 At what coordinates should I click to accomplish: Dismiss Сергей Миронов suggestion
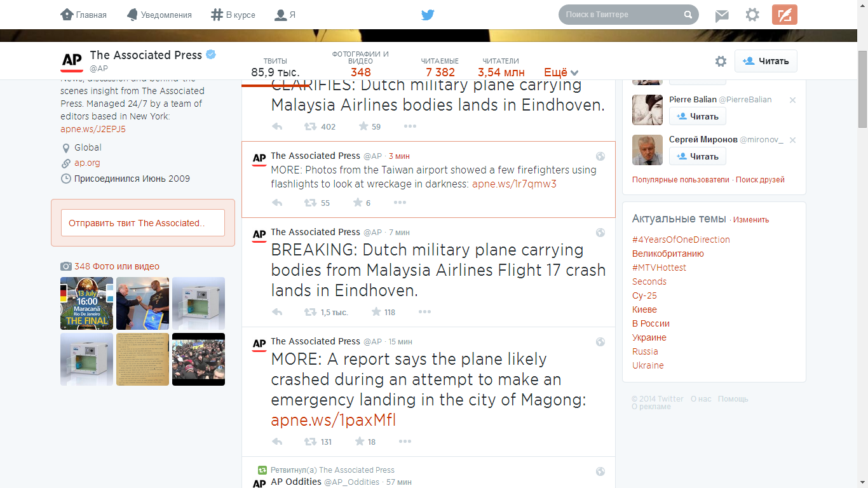coord(792,140)
